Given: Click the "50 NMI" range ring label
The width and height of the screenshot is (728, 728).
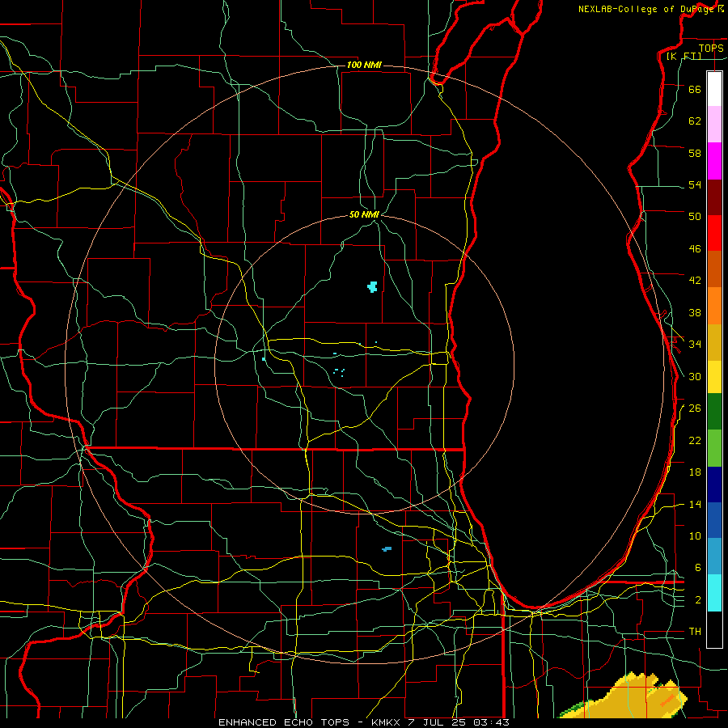Looking at the screenshot, I should pos(364,214).
